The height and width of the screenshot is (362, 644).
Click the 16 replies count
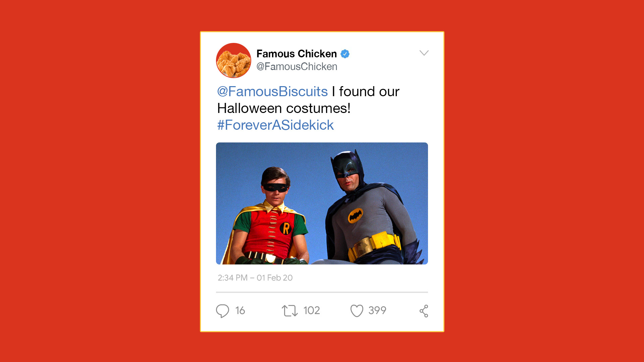pos(240,310)
